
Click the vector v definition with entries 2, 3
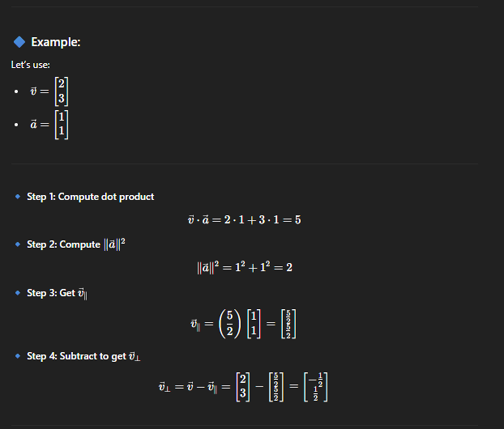click(x=49, y=92)
